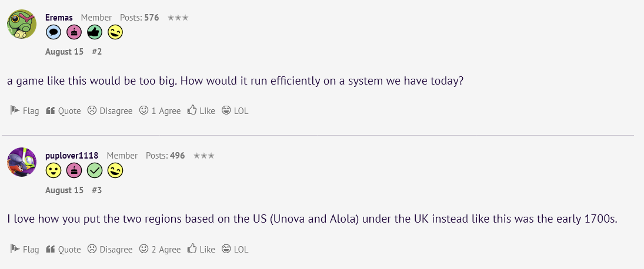
Task: React LOL to puplover1118's post
Action: coord(235,249)
